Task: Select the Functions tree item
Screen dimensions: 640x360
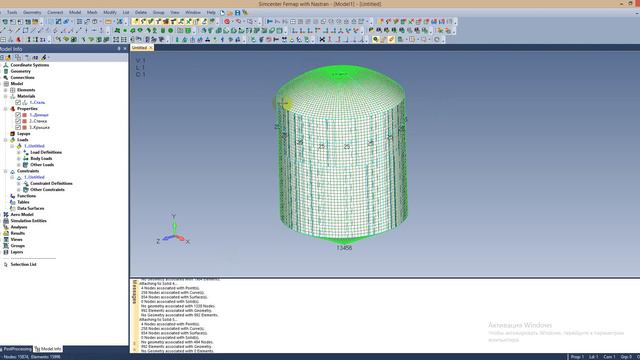Action: pyautogui.click(x=27, y=196)
